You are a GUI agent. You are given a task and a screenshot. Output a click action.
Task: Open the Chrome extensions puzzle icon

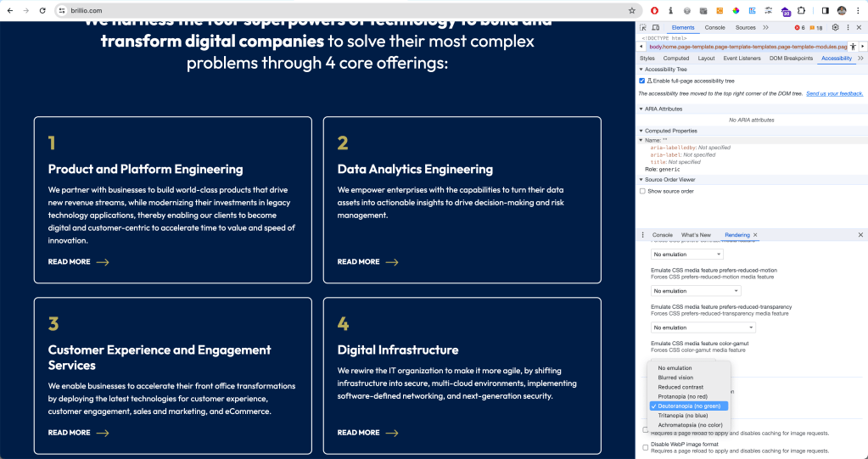(x=800, y=10)
